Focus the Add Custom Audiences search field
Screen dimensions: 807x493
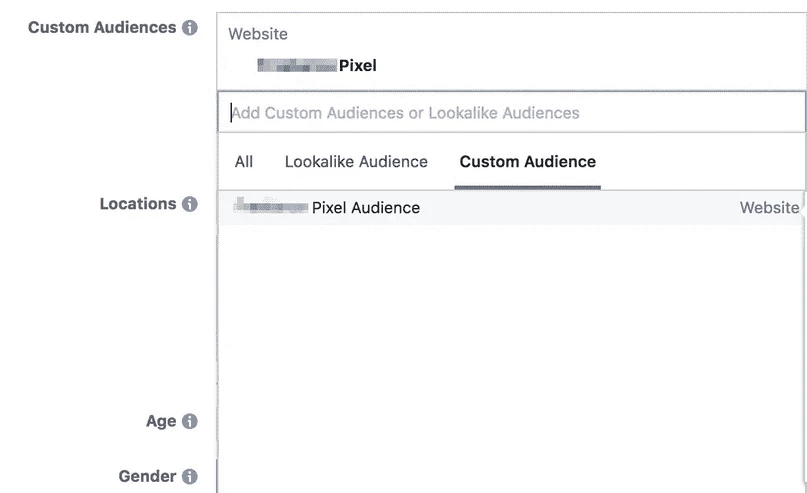point(512,112)
